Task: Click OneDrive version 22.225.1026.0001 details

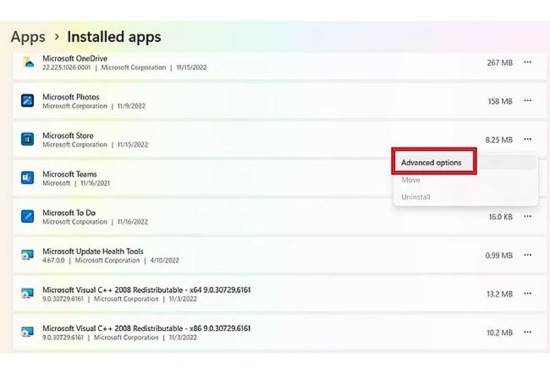Action: 125,67
